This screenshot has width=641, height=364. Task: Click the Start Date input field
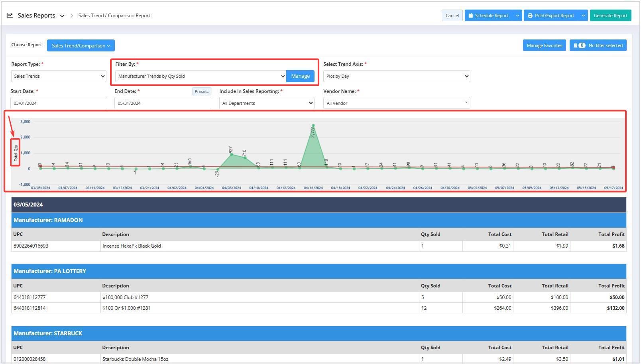pos(59,103)
